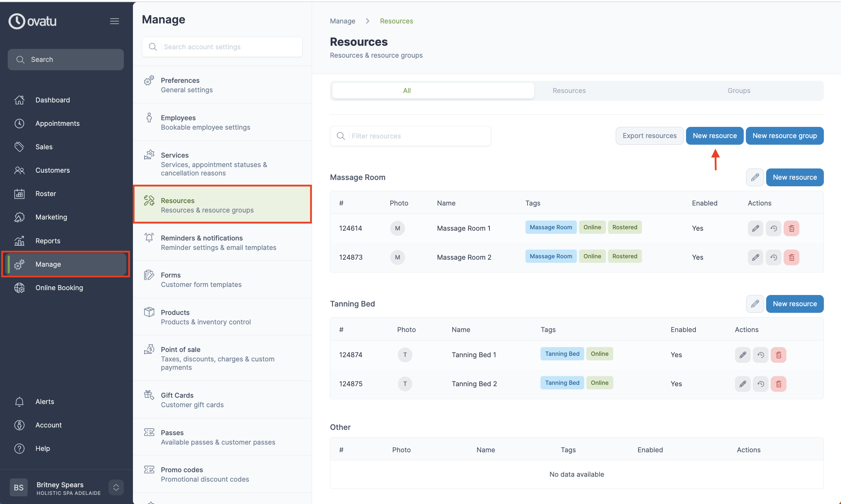The image size is (841, 504).
Task: Open Manage from the breadcrumb trail
Action: pyautogui.click(x=342, y=21)
